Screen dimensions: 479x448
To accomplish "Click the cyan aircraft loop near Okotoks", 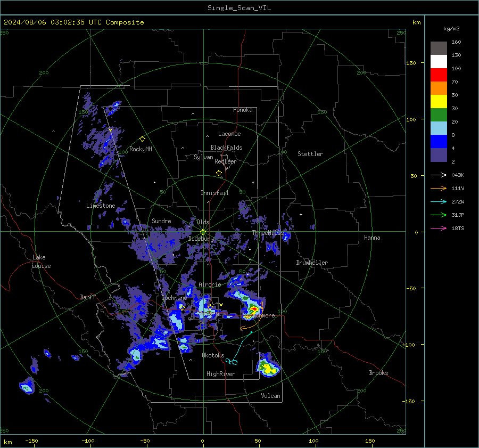I will tap(232, 362).
